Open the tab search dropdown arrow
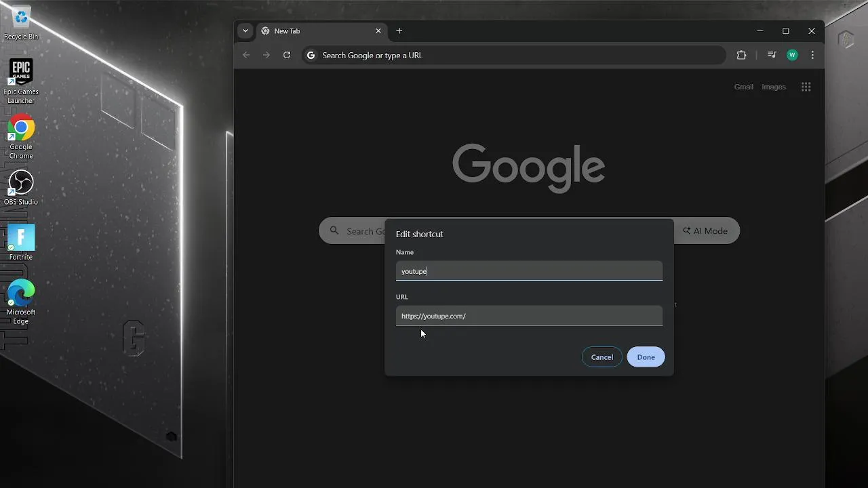Screen dimensions: 868x488 pos(245,30)
